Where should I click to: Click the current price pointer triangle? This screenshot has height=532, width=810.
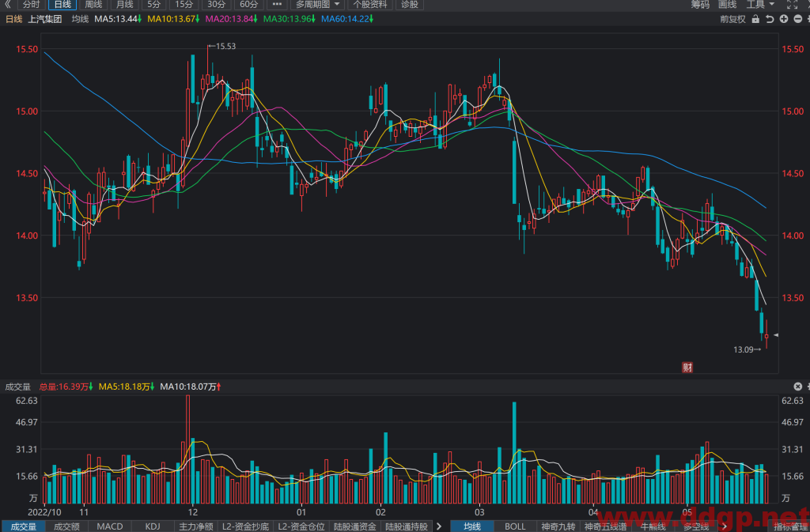click(775, 335)
